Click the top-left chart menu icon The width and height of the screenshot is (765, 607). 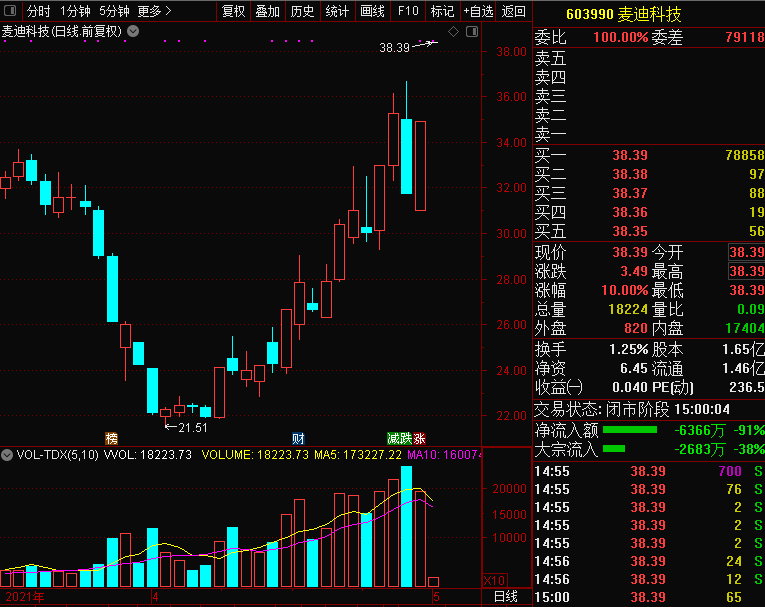[x=9, y=11]
